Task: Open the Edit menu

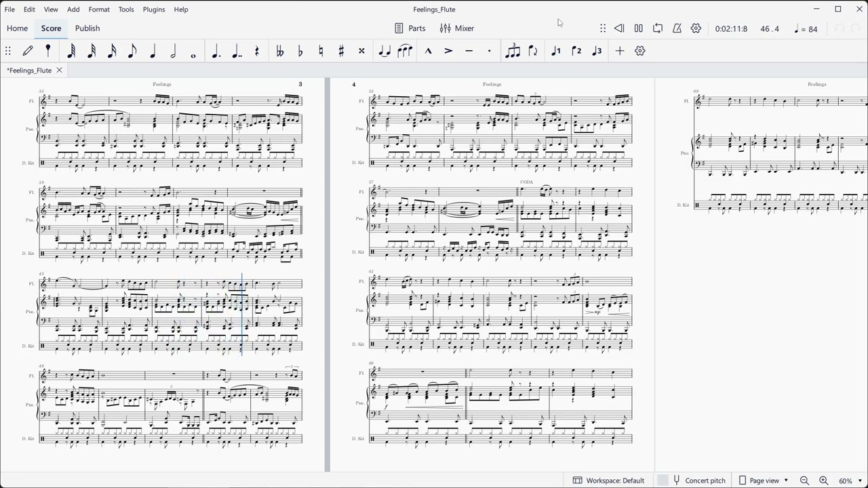Action: [29, 9]
